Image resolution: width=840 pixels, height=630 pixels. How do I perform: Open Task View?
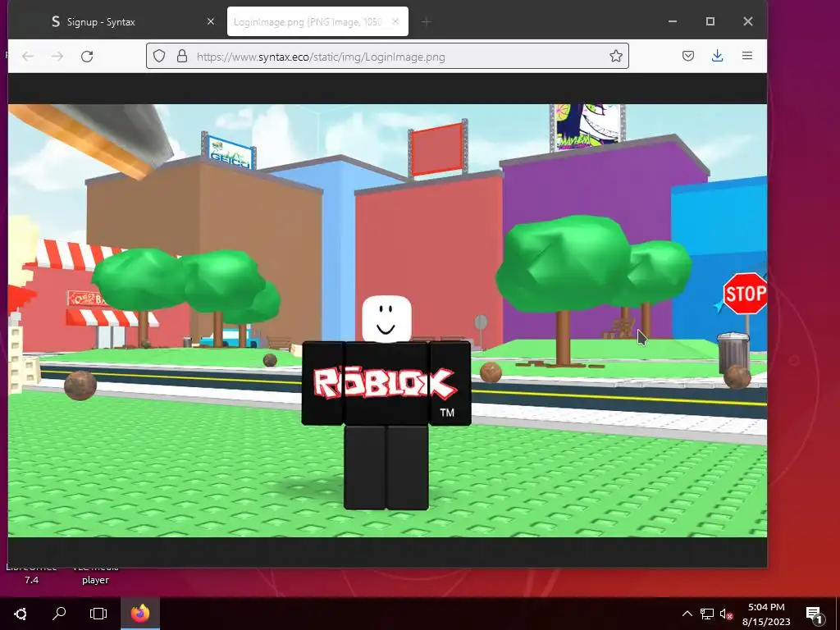[x=98, y=614]
